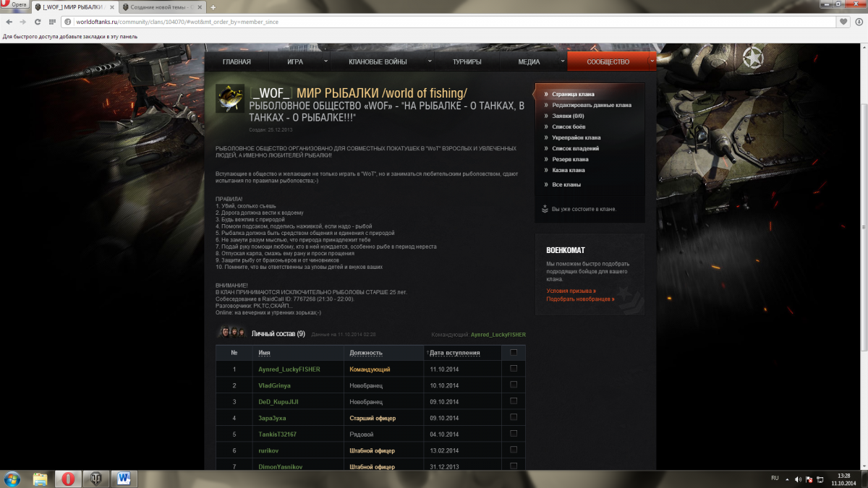Check the box for Зара3уха row
The image size is (868, 488).
(514, 417)
